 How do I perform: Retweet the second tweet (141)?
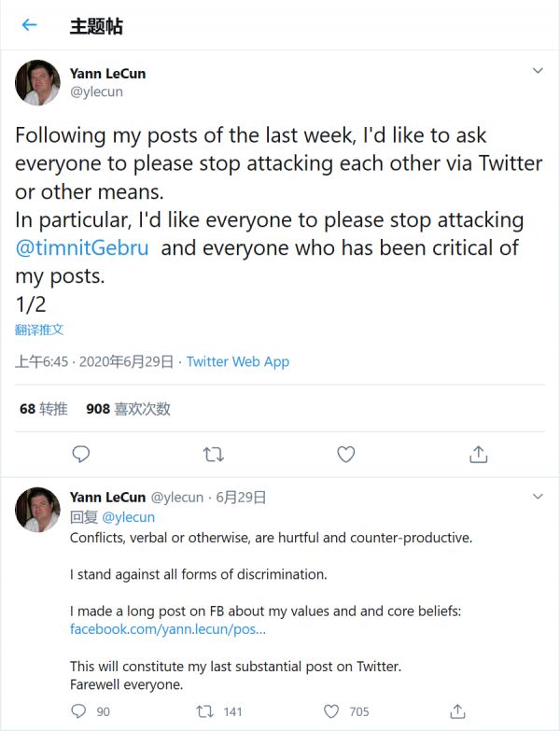coord(205,710)
